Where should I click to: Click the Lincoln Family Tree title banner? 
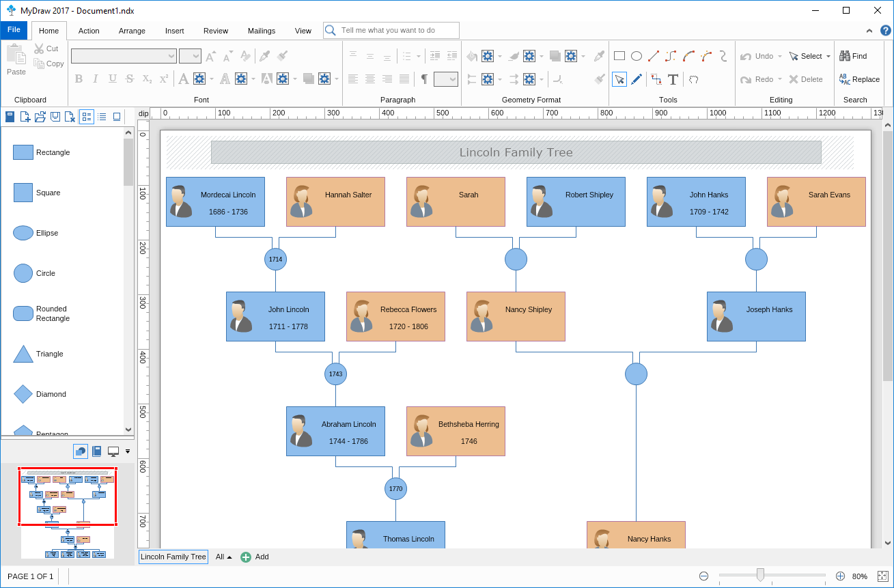tap(516, 152)
